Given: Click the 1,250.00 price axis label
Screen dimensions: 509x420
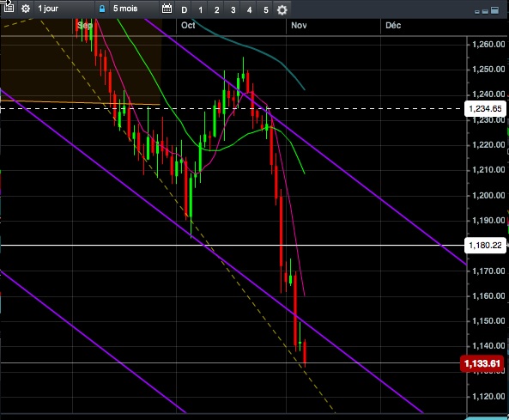Looking at the screenshot, I should 488,70.
